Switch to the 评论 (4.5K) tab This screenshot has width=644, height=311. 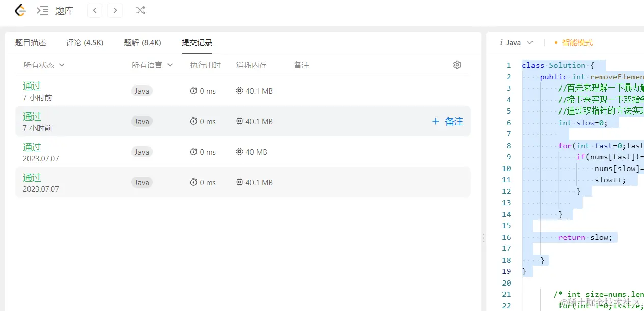click(85, 43)
